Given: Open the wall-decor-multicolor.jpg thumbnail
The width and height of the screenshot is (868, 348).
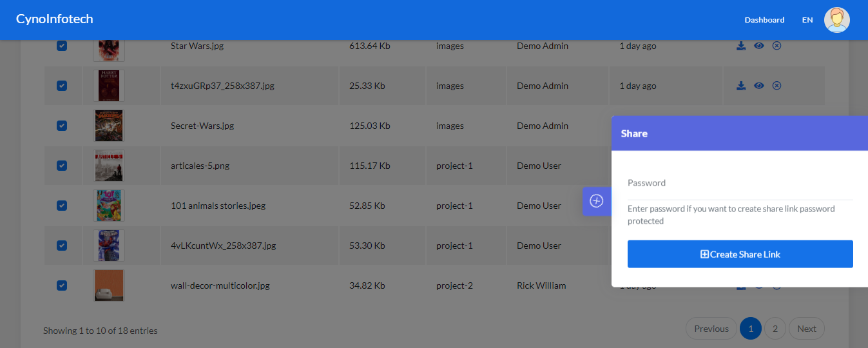Looking at the screenshot, I should point(109,285).
